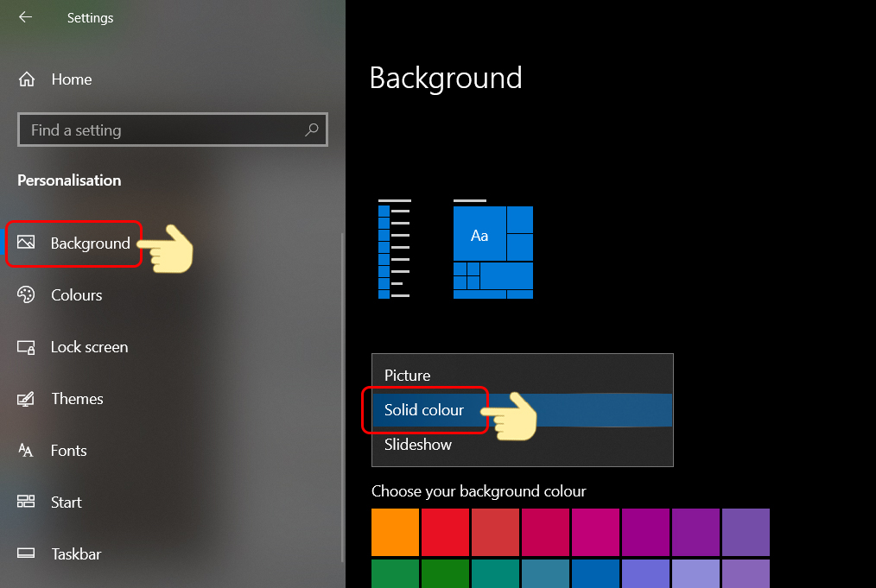Open the Taskbar personalisation page

76,554
